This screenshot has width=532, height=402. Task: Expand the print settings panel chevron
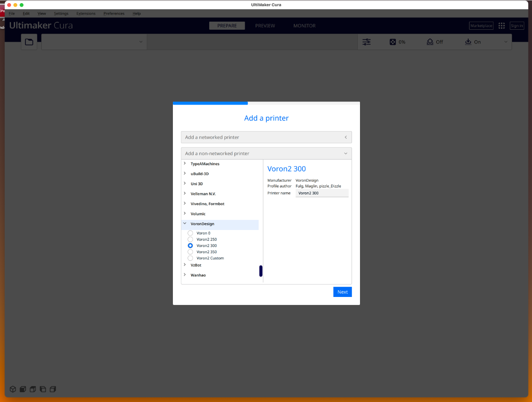pos(506,42)
